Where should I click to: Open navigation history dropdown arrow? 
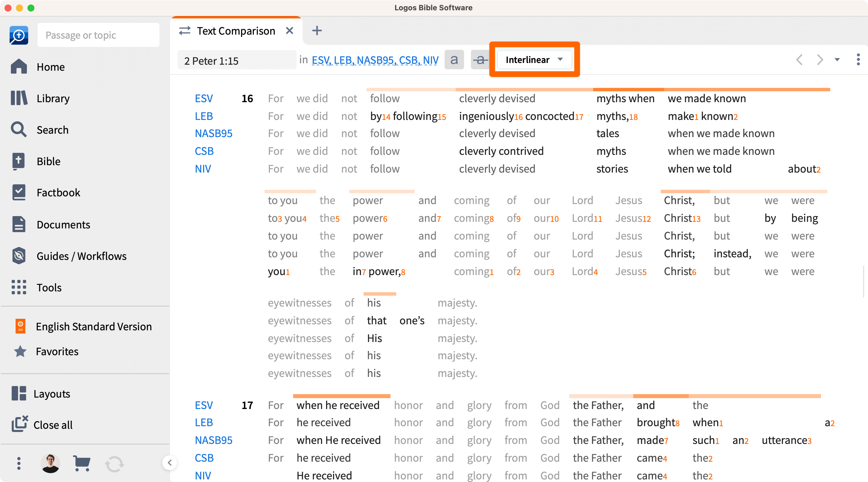tap(837, 60)
